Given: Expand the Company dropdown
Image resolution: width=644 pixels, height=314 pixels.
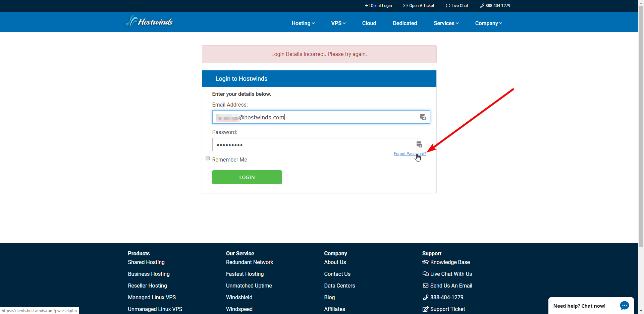Looking at the screenshot, I should click(x=489, y=23).
